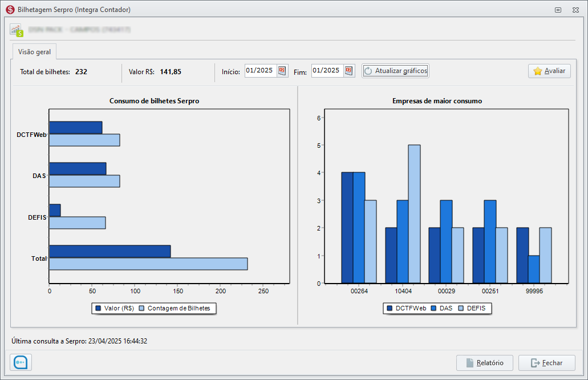This screenshot has height=380, width=588.
Task: Click the DEFIS dark-blue value bar
Action: [x=55, y=210]
